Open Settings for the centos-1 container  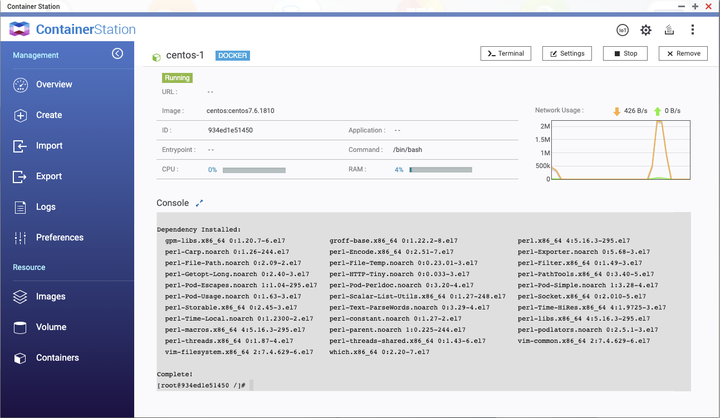[x=567, y=54]
